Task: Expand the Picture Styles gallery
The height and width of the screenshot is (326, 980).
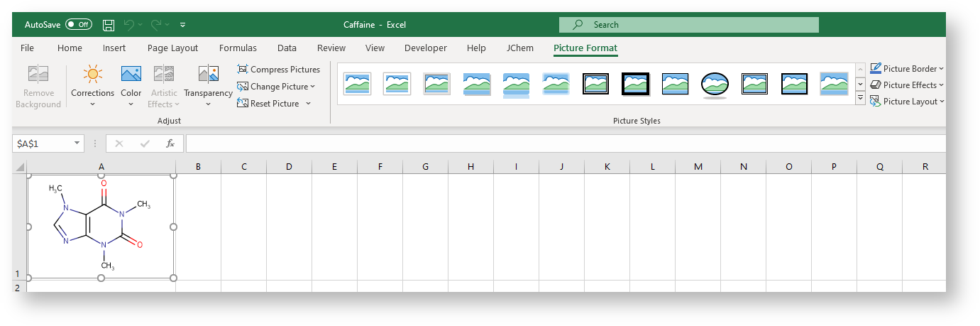Action: 861,99
